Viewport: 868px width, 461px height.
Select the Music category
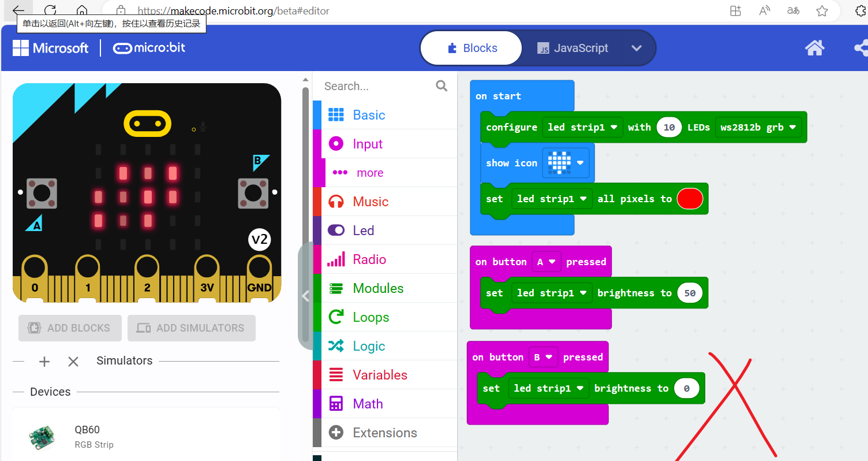point(371,201)
